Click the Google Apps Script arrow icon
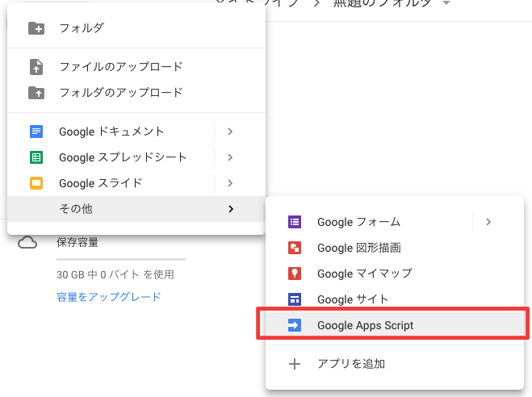This screenshot has height=397, width=532. (295, 325)
